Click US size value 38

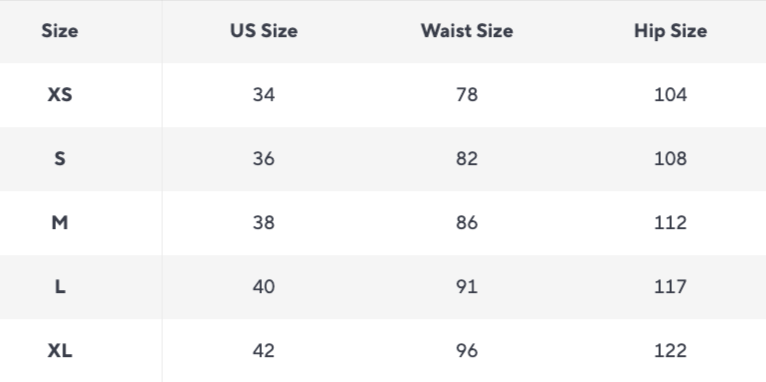coord(264,223)
